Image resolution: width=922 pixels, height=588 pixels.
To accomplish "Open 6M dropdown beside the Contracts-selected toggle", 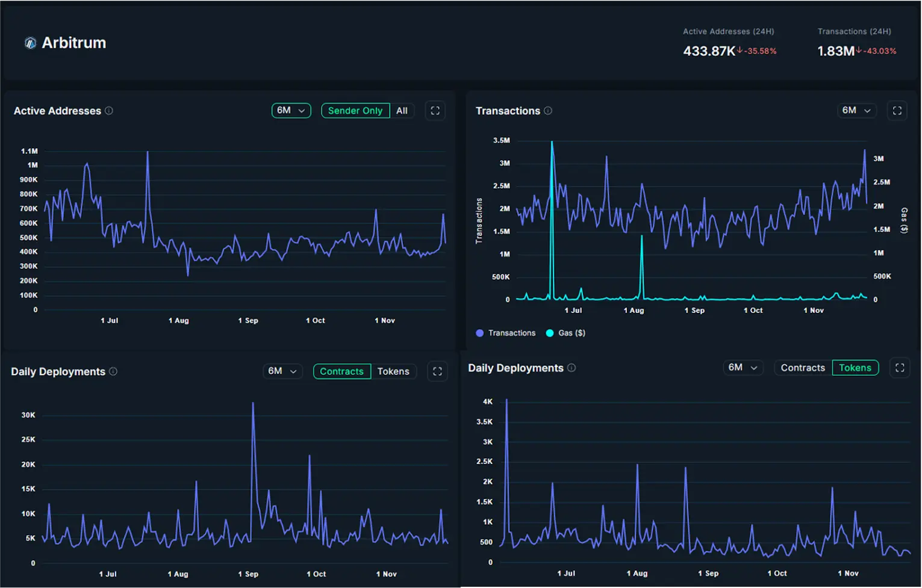I will 282,371.
